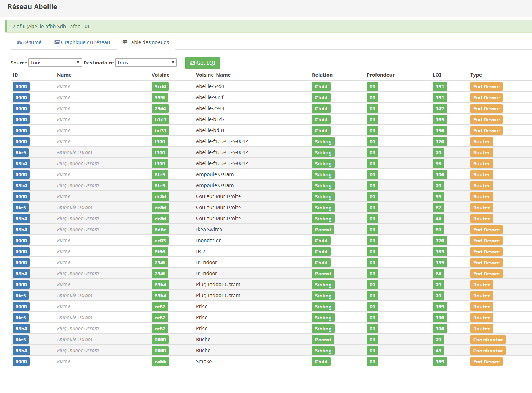
Task: Sort by the Voisine column header
Action: tap(160, 75)
